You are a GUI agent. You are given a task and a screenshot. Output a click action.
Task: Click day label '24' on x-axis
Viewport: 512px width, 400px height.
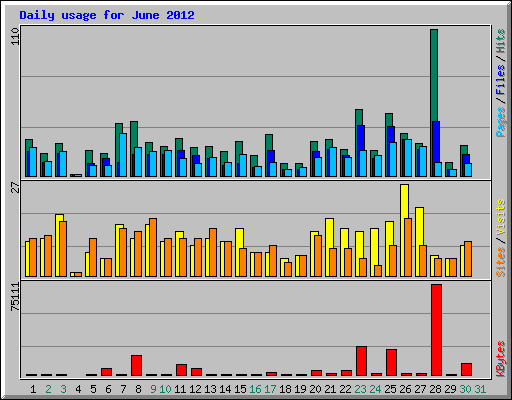375,389
